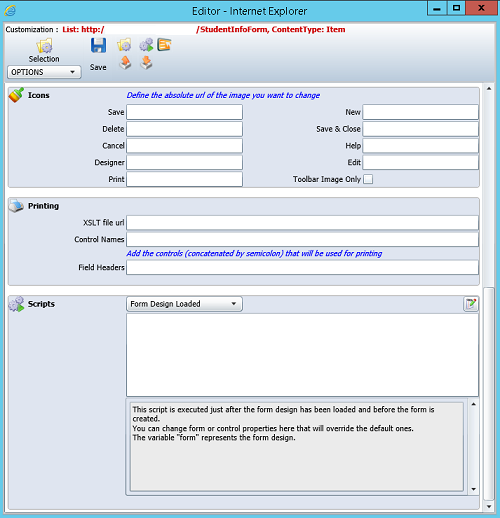
Task: Click the Control Names input field
Action: (x=302, y=239)
